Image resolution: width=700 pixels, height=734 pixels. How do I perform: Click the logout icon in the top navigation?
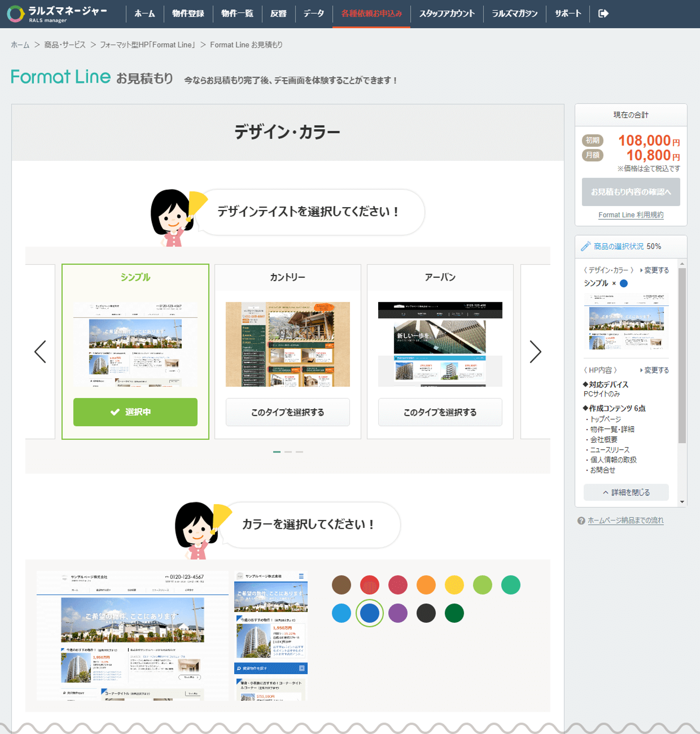pyautogui.click(x=603, y=14)
